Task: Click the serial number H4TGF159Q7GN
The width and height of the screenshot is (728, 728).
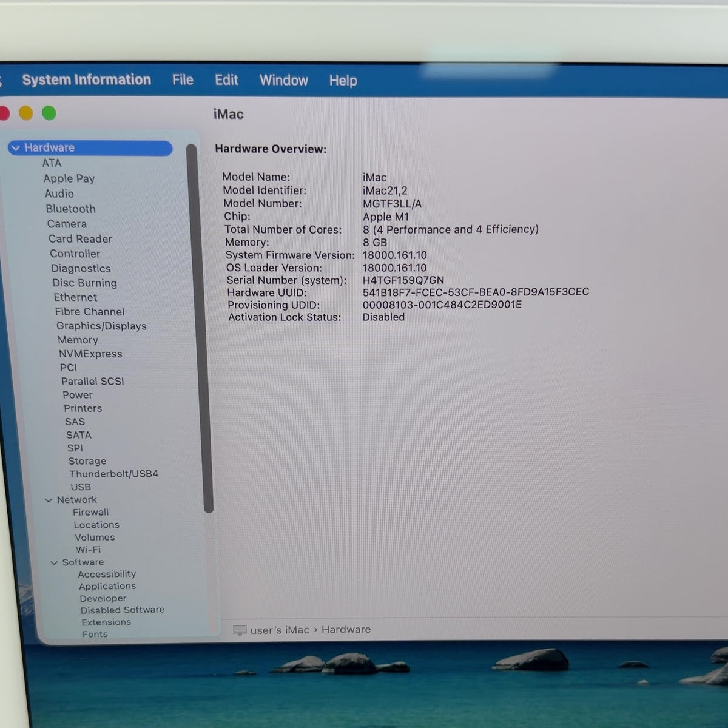Action: pyautogui.click(x=403, y=280)
